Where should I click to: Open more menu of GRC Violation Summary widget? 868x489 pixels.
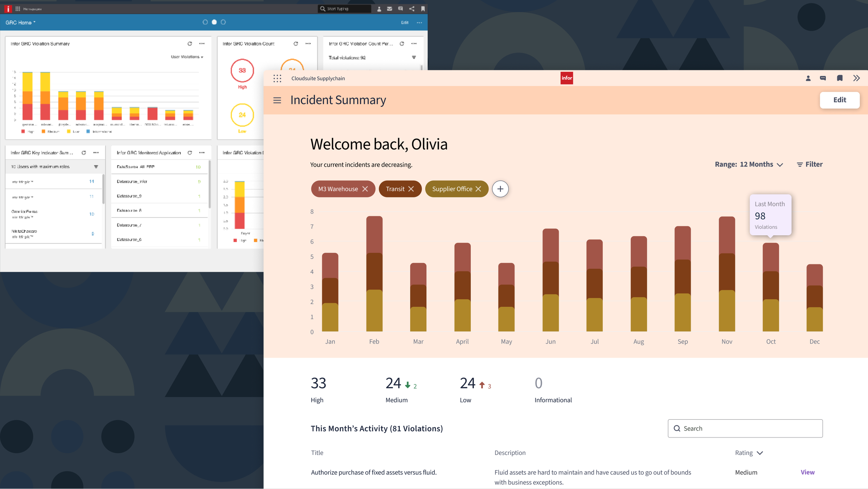point(202,43)
